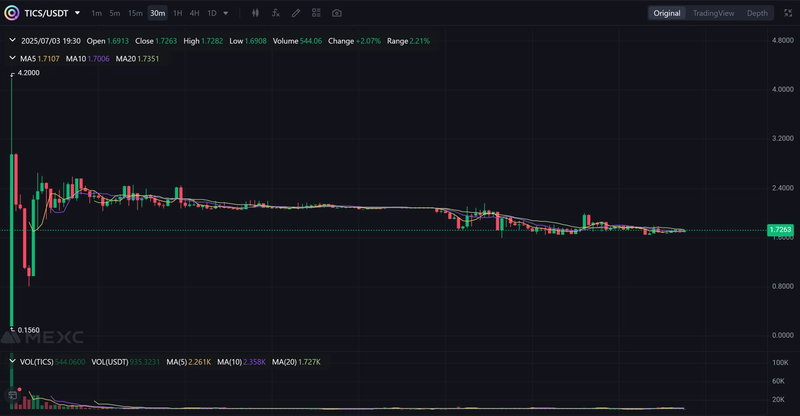The height and width of the screenshot is (416, 800).
Task: Click the 2.4000 price axis label
Action: (783, 188)
